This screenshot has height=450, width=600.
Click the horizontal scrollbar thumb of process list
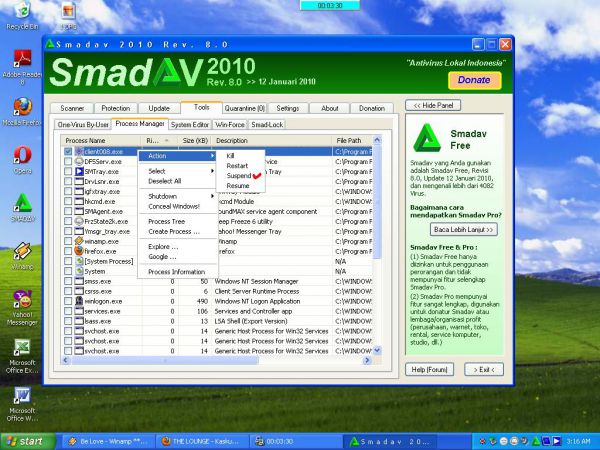click(165, 360)
